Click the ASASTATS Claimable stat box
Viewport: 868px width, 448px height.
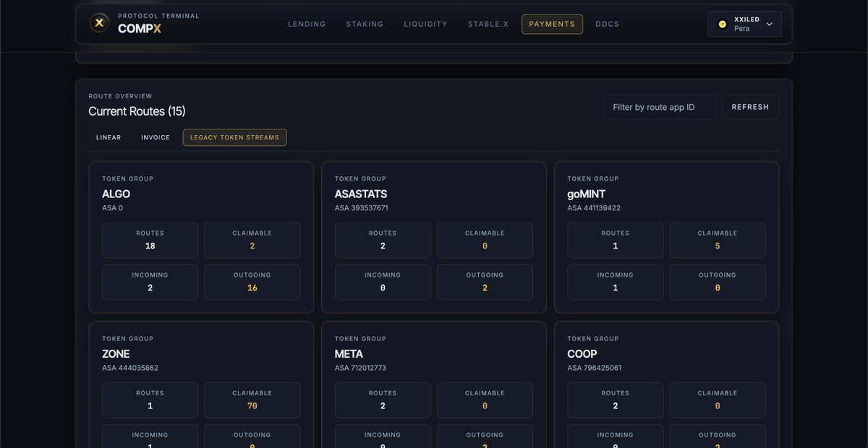(485, 240)
